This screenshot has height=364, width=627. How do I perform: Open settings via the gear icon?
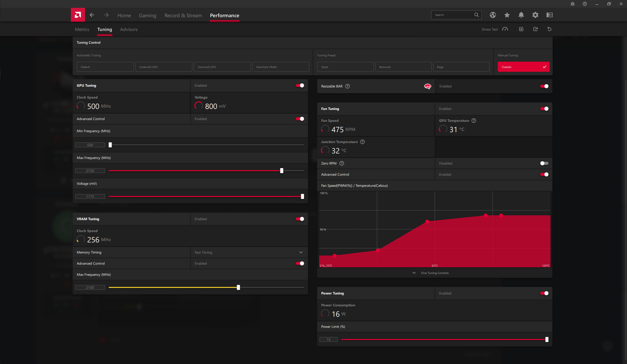(x=535, y=15)
